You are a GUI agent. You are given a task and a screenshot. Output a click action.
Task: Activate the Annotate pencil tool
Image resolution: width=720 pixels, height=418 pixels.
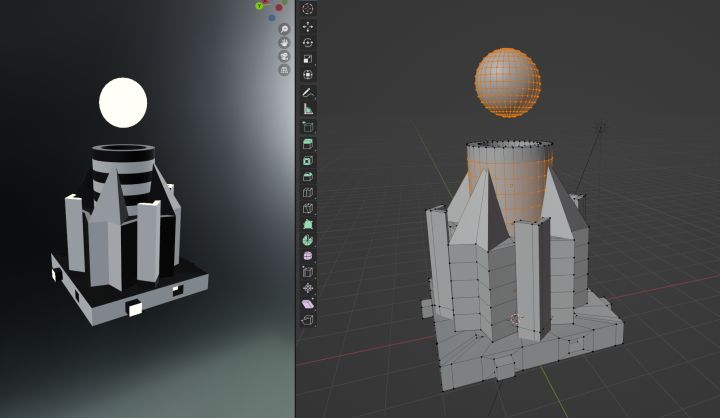[308, 93]
